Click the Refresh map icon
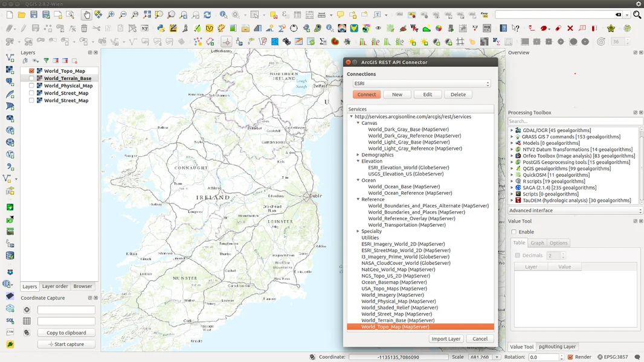The width and height of the screenshot is (644, 362). (x=208, y=15)
